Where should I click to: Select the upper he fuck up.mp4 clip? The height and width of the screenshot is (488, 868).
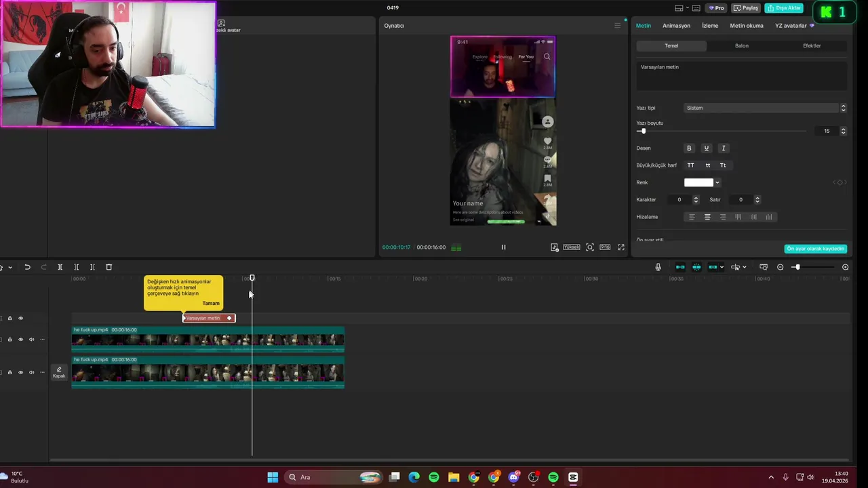208,339
